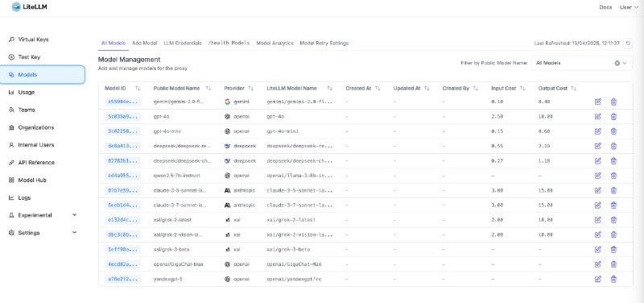Clear the All Models filter selection

pos(617,64)
